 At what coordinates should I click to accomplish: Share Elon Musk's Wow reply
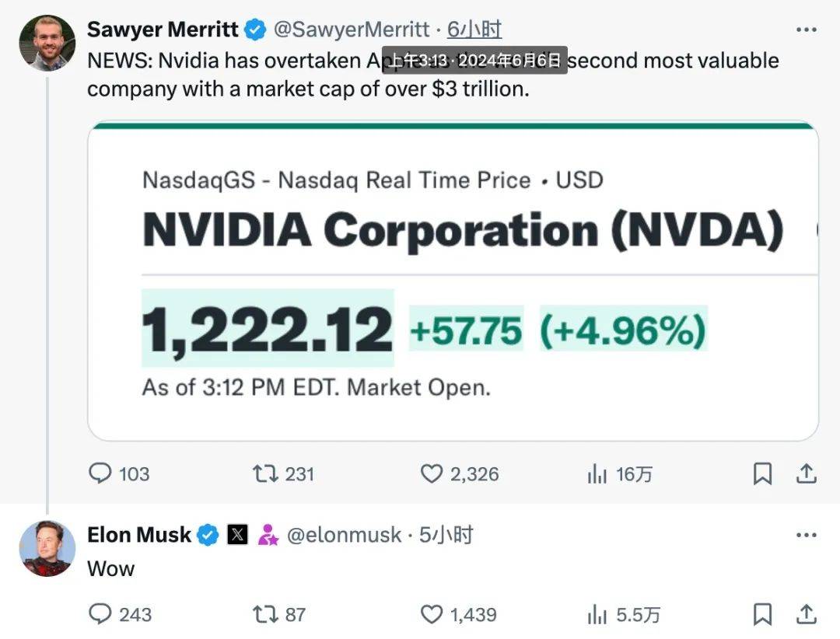tap(807, 615)
